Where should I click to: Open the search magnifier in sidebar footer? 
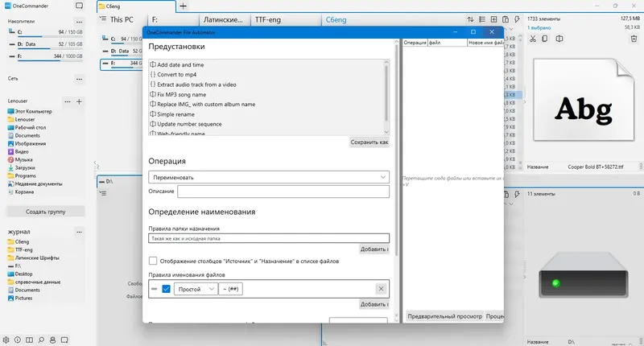[41, 340]
